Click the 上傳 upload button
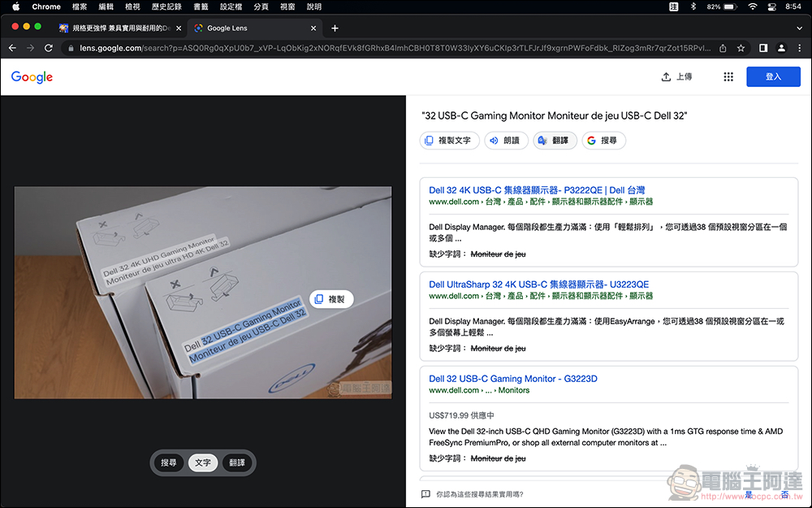 pos(676,76)
